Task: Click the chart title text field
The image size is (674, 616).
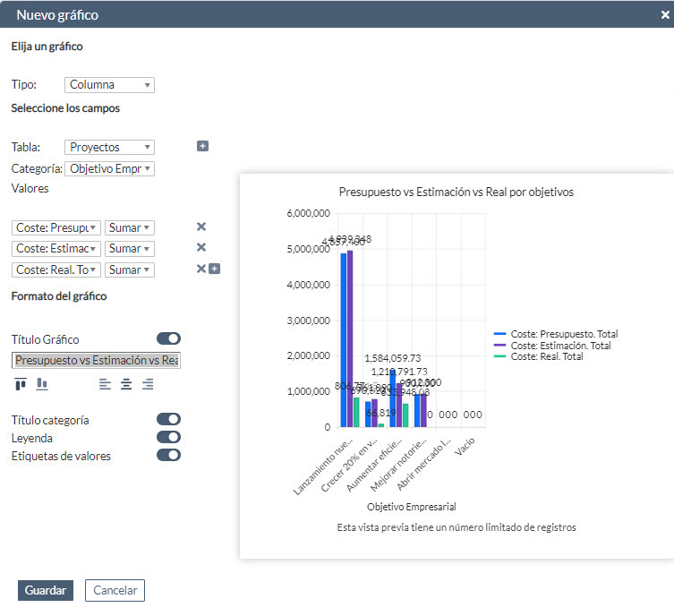Action: pyautogui.click(x=96, y=360)
